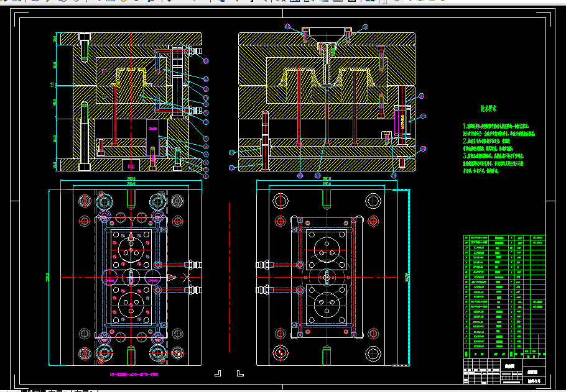Select the 280.0 dimension above left plan view
Viewport: 566px width, 392px height.
(131, 179)
